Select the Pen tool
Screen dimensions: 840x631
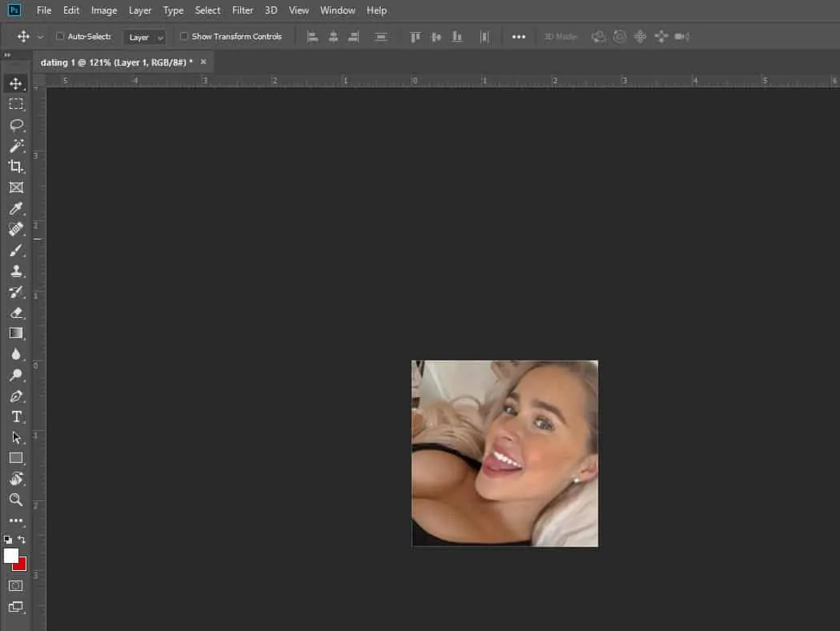tap(16, 396)
